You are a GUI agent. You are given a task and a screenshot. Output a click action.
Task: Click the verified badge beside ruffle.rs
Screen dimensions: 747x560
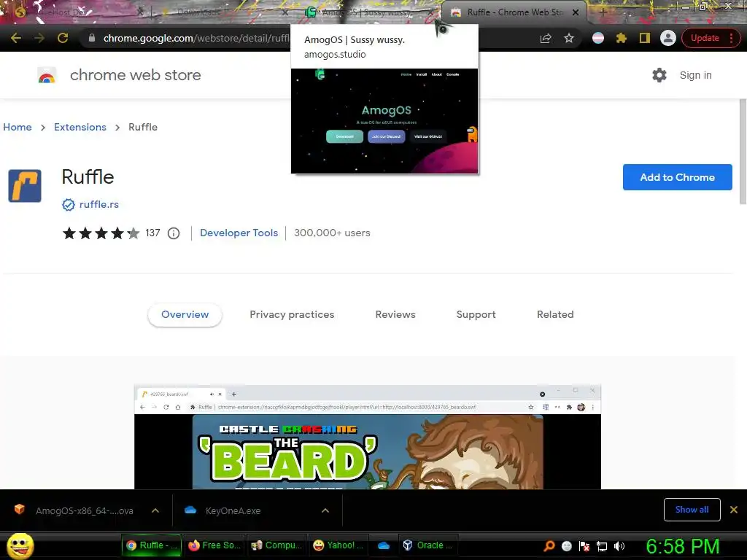[68, 205]
